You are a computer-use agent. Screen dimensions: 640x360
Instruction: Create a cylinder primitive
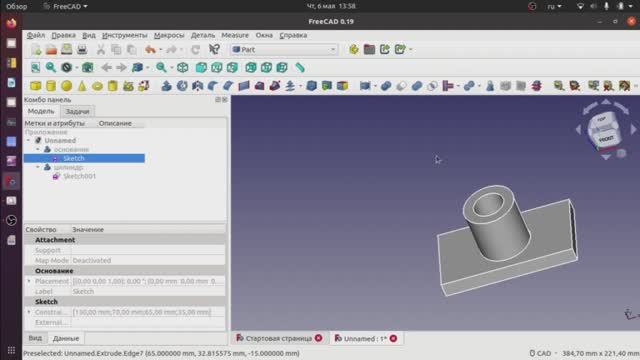(x=51, y=86)
